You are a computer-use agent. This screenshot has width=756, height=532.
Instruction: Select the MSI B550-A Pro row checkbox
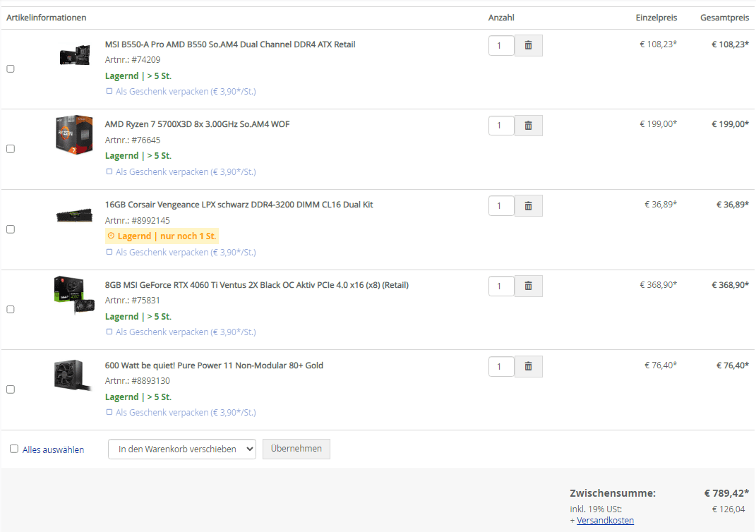[x=11, y=69]
